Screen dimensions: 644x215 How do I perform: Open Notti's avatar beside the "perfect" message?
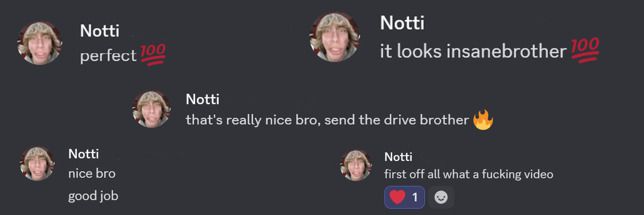(x=39, y=43)
